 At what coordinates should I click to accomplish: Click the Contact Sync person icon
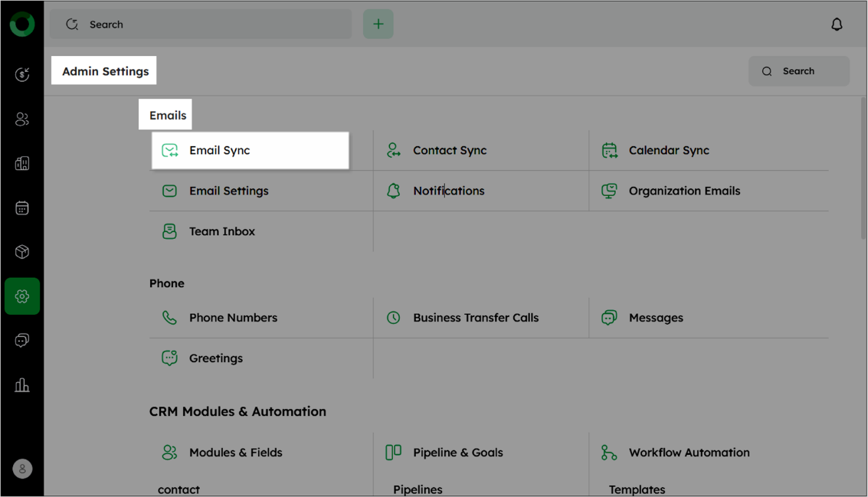click(394, 150)
